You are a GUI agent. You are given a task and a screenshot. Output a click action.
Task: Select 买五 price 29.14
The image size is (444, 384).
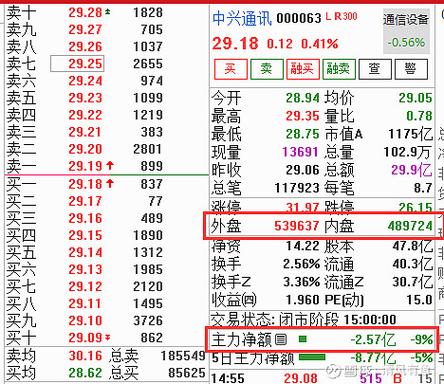point(85,252)
